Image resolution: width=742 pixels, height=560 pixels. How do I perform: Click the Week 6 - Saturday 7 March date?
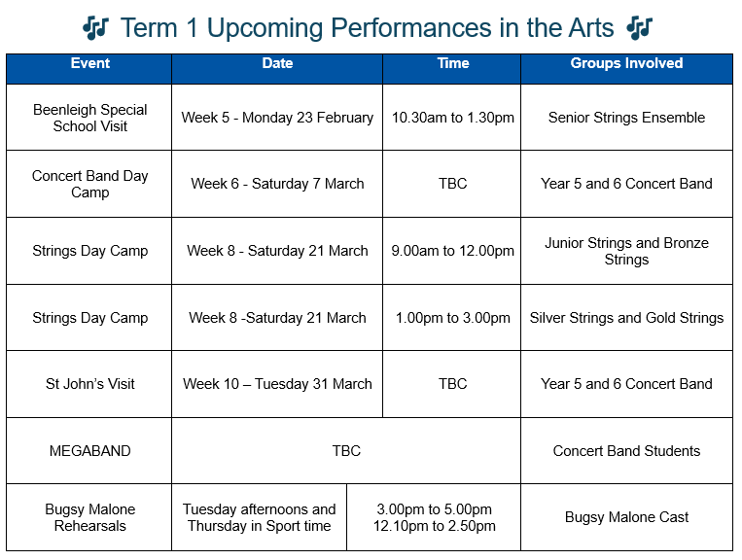tap(277, 184)
